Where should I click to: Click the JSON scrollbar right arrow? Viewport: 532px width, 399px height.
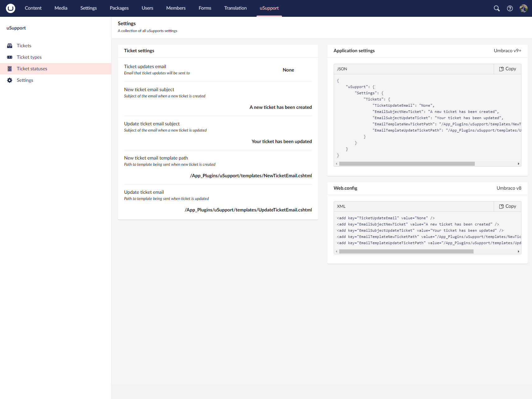[518, 164]
